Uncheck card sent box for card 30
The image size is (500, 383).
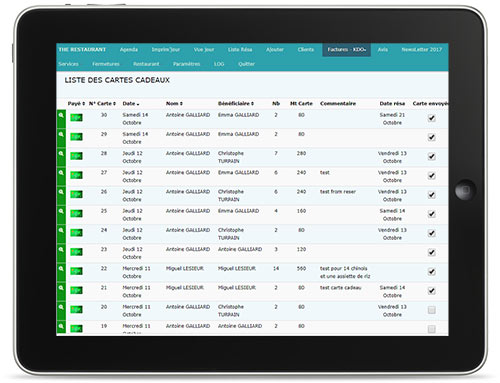point(432,118)
